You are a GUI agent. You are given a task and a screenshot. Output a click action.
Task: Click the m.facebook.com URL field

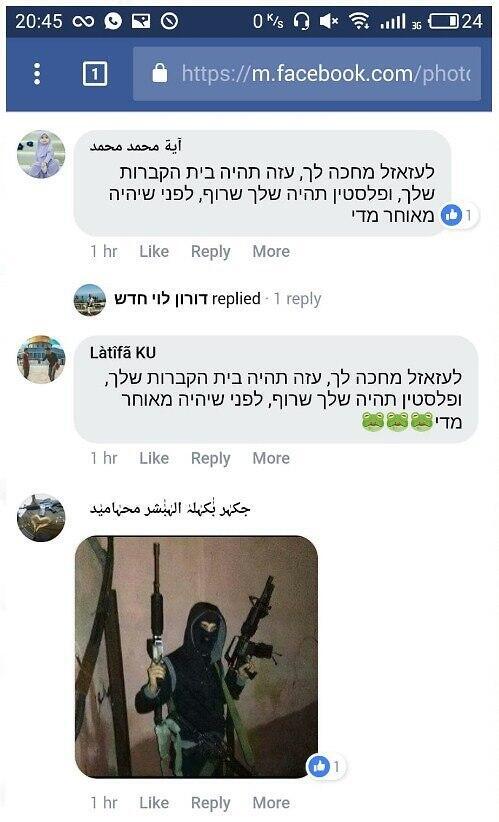(x=307, y=73)
